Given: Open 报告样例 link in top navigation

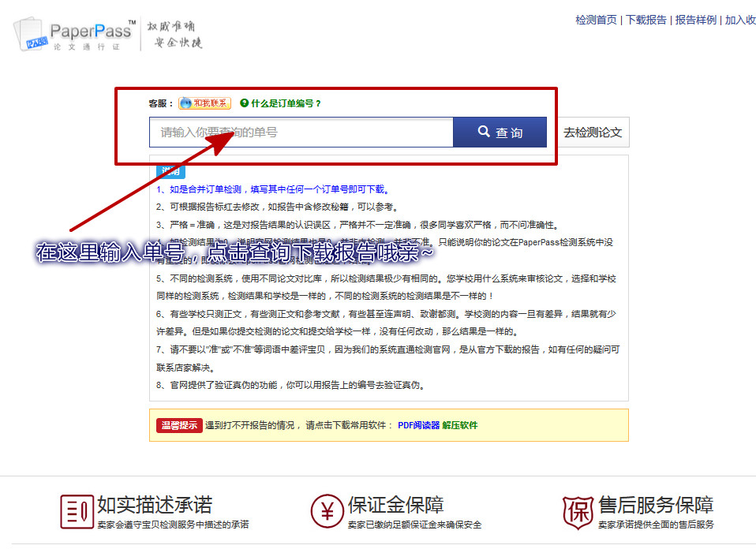Looking at the screenshot, I should (696, 20).
